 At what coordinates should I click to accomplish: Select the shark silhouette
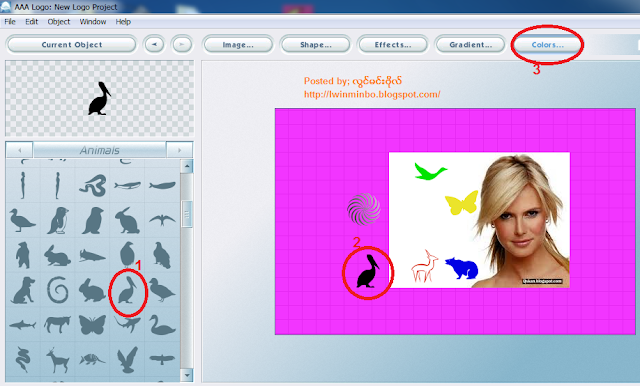(x=22, y=325)
